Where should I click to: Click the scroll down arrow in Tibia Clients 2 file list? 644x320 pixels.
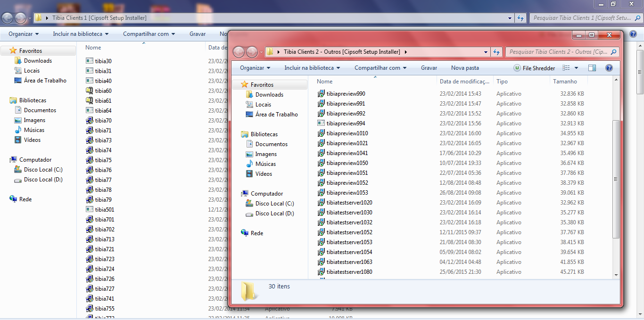point(616,274)
